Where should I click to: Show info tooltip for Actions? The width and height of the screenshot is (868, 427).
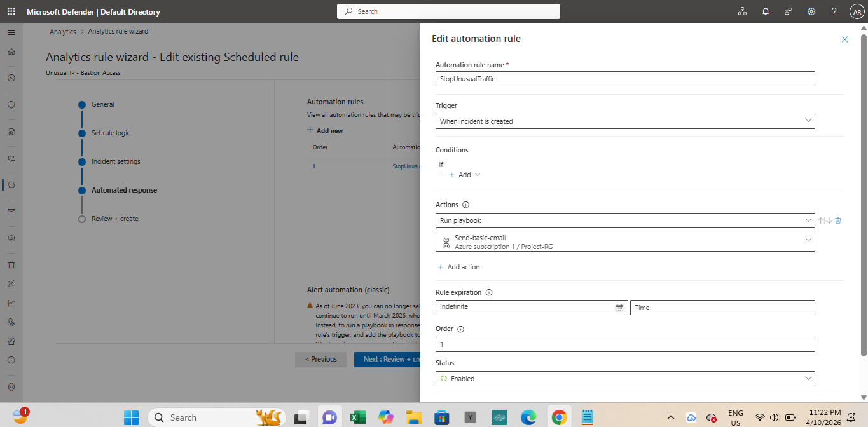pos(465,205)
